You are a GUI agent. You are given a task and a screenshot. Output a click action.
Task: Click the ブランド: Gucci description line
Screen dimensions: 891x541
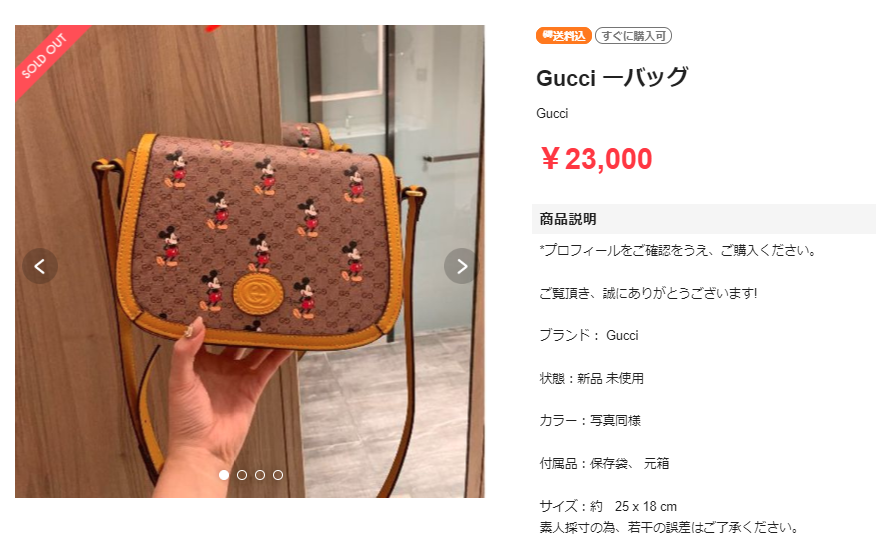click(x=589, y=335)
